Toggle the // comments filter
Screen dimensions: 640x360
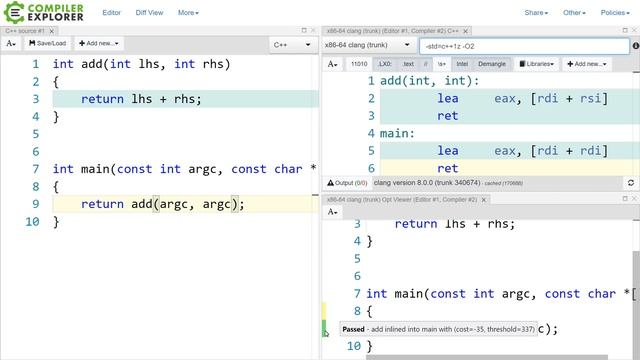(x=425, y=64)
